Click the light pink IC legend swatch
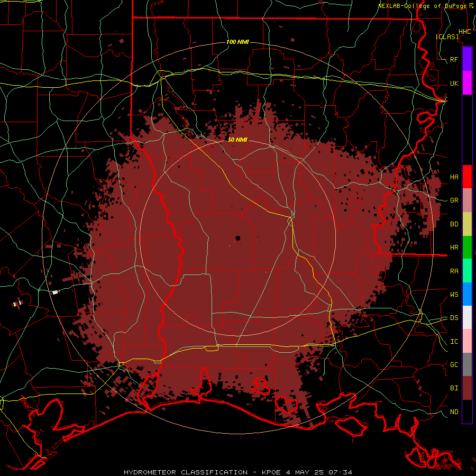 tap(467, 341)
